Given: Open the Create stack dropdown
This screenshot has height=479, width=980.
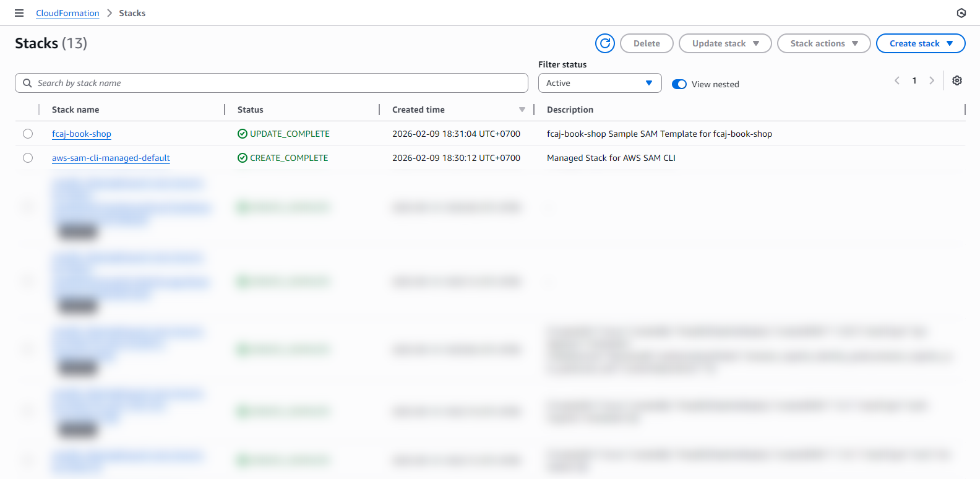Looking at the screenshot, I should [921, 43].
